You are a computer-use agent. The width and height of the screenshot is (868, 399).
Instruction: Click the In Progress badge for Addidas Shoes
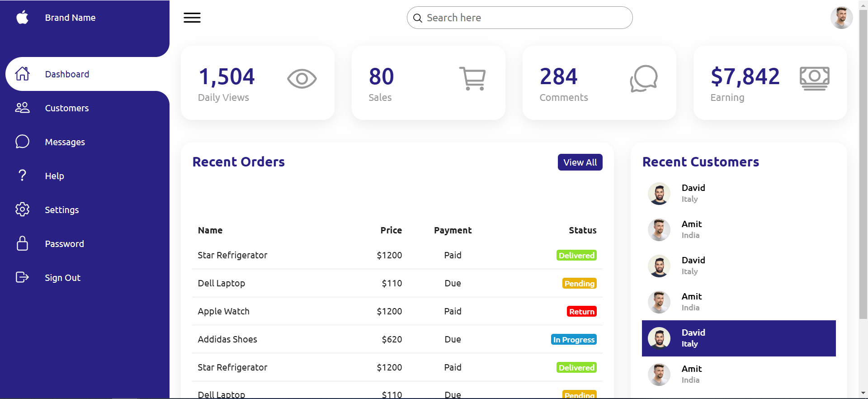[x=574, y=340]
